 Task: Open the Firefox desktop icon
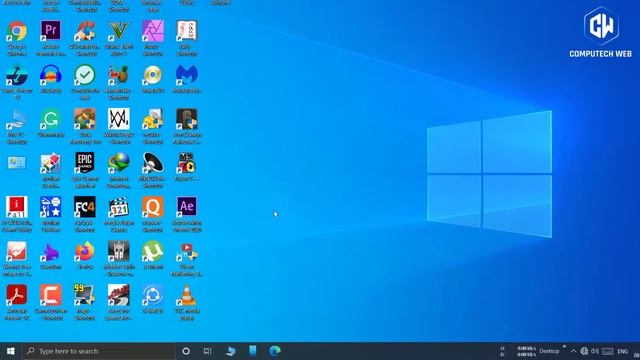click(85, 251)
